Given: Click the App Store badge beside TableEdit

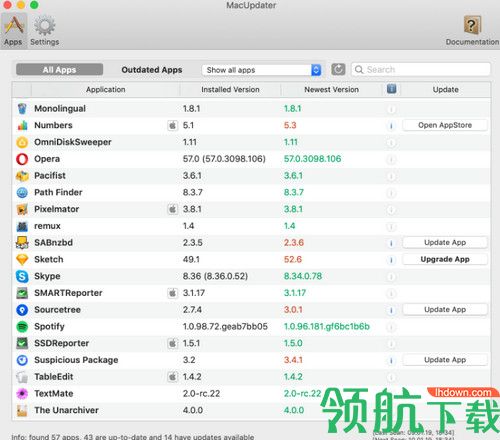Looking at the screenshot, I should pyautogui.click(x=172, y=377).
